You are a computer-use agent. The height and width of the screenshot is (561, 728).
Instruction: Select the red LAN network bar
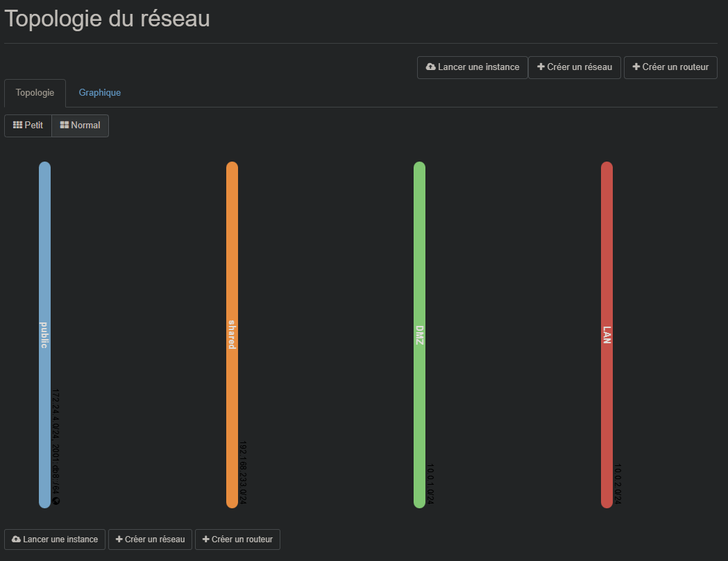[x=607, y=277]
